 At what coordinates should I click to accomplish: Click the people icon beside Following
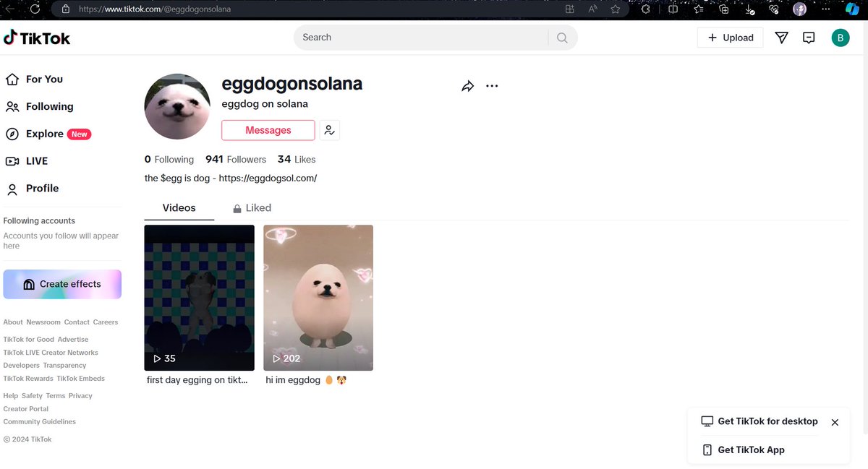click(x=12, y=107)
